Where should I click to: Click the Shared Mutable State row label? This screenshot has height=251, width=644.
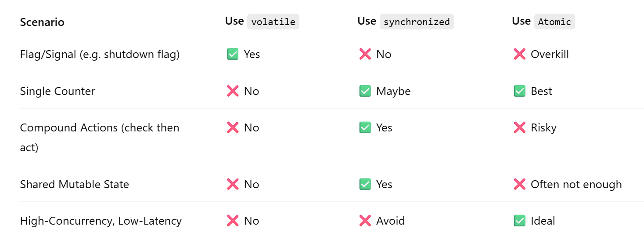pyautogui.click(x=75, y=184)
